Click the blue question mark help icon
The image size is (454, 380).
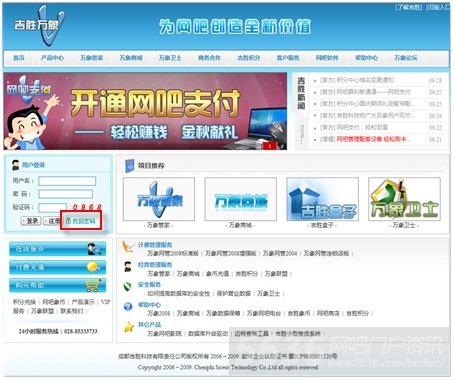point(128,306)
